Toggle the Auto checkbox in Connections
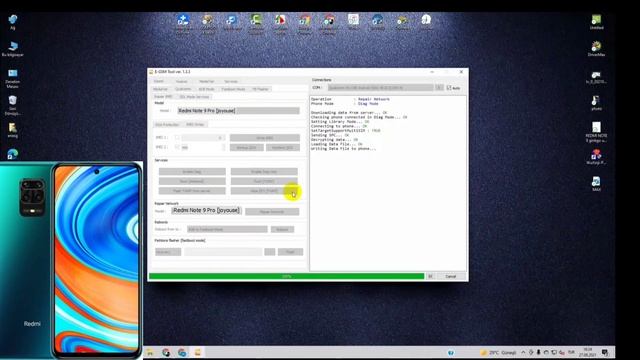The height and width of the screenshot is (360, 640). coord(449,88)
